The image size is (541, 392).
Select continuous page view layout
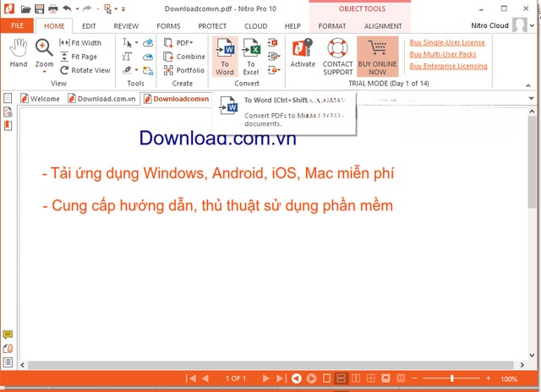point(341,378)
